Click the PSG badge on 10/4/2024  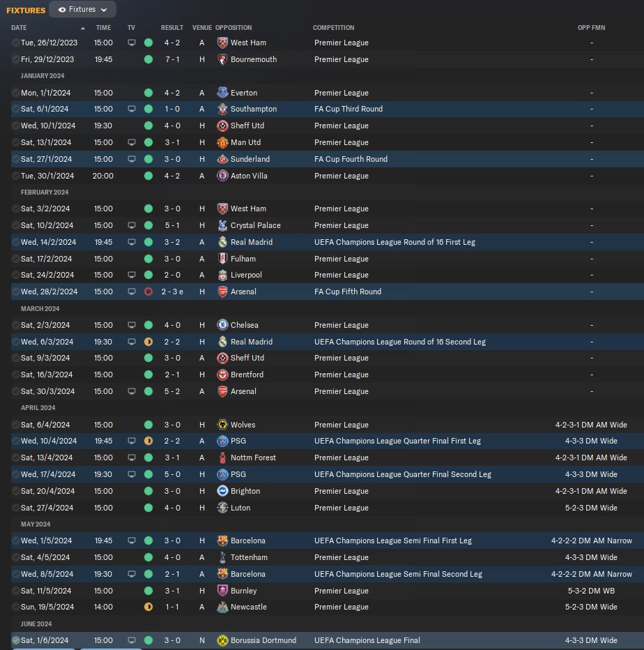[x=222, y=441]
